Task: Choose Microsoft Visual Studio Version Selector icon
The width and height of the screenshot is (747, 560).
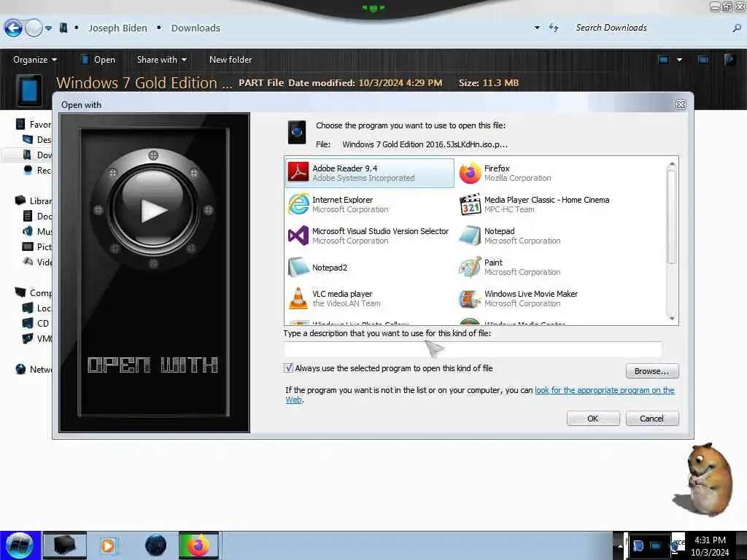Action: point(298,236)
